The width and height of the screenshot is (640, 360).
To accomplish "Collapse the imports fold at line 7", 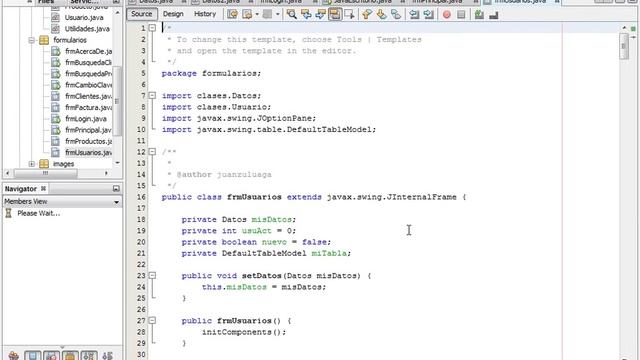I will click(152, 96).
